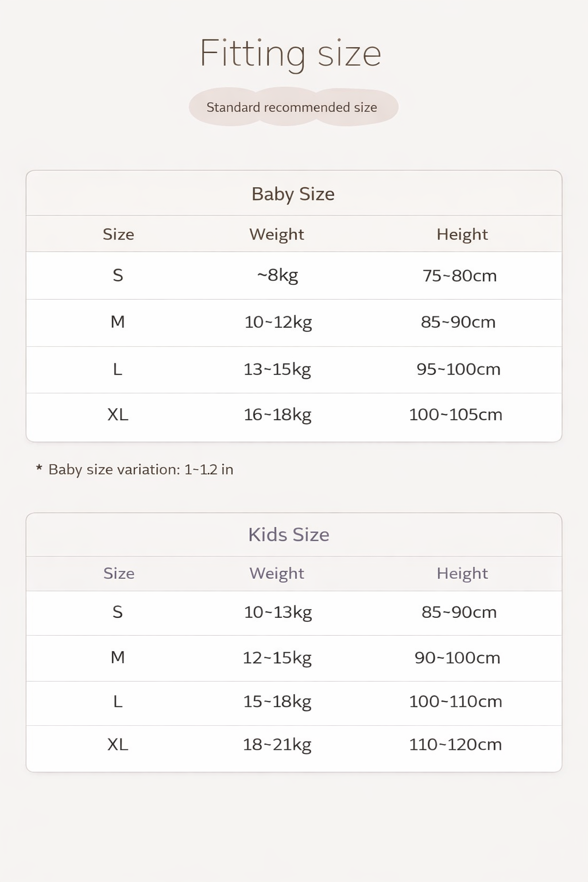
Task: Select the 95~100cm height cell
Action: (459, 369)
